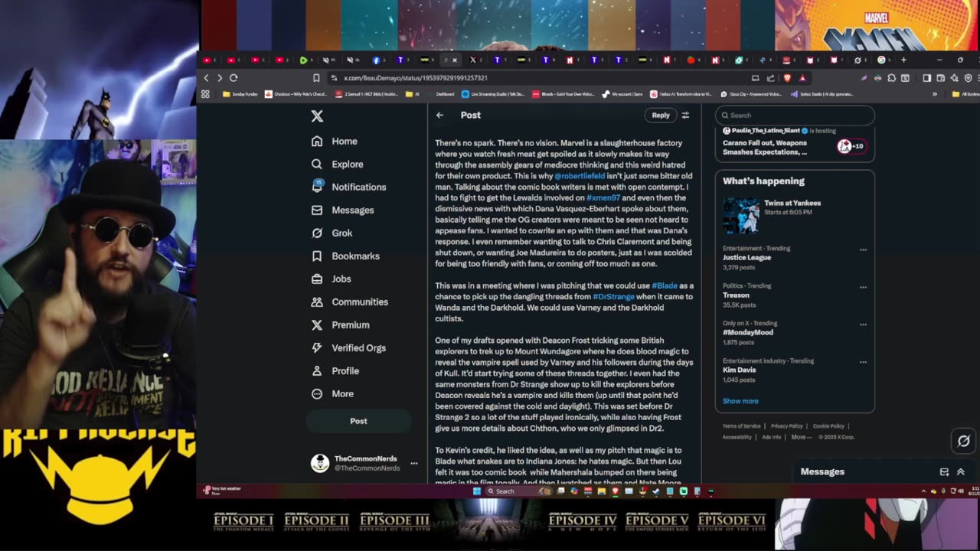Click TheCommonNerds account avatar

[320, 463]
